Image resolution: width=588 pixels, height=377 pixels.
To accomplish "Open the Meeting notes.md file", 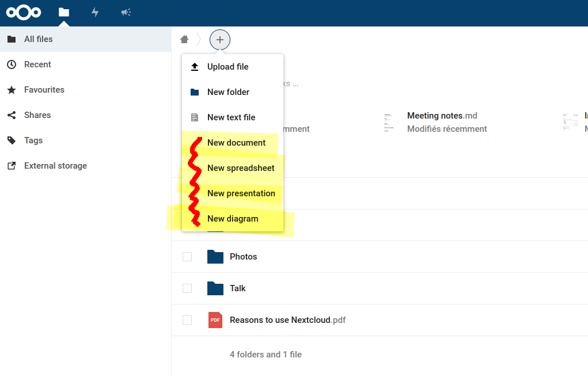I will pos(442,116).
